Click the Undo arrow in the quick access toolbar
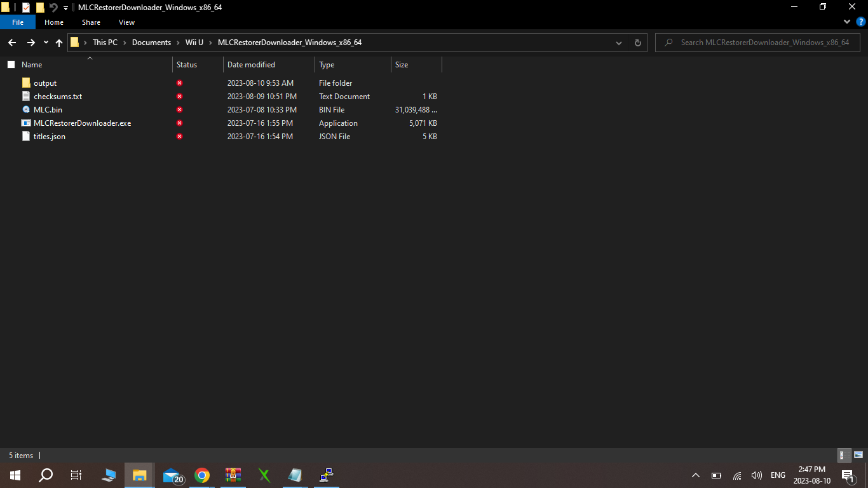This screenshot has width=868, height=488. [x=53, y=7]
